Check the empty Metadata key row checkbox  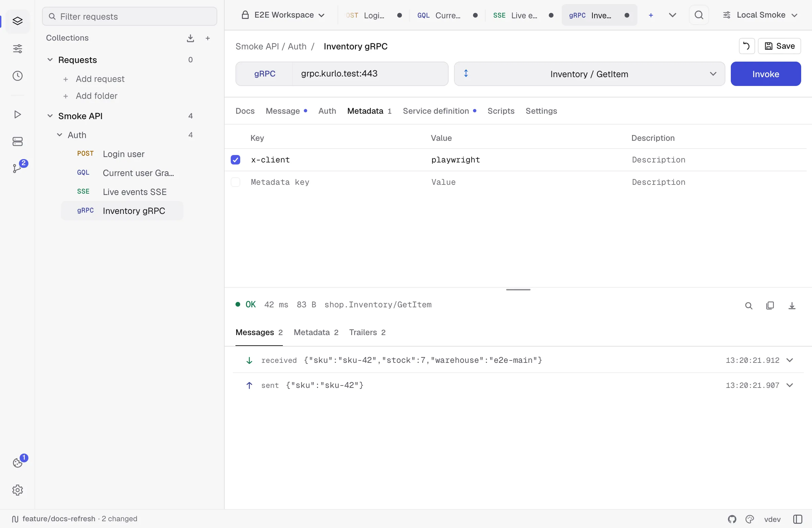235,182
